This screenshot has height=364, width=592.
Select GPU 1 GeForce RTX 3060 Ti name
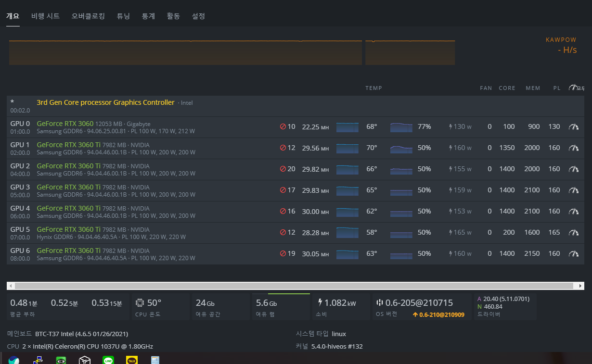click(68, 145)
